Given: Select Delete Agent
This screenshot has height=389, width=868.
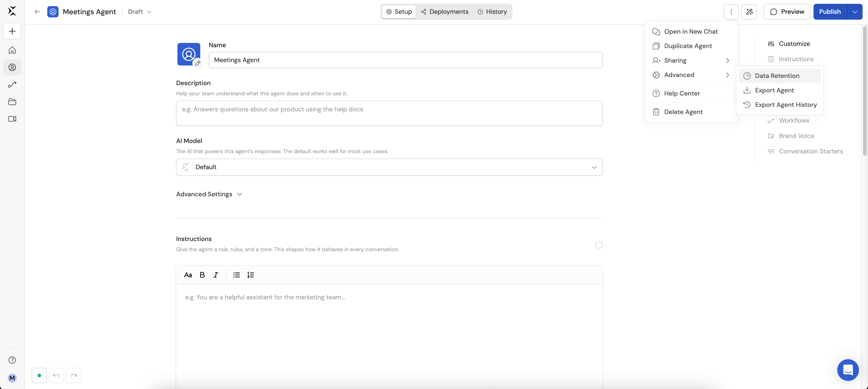Looking at the screenshot, I should 691,112.
